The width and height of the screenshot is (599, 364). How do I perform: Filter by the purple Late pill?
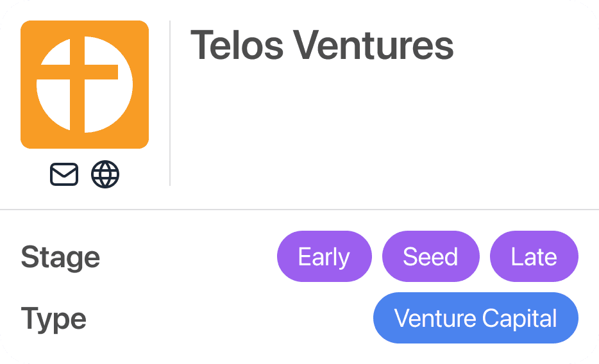point(534,256)
